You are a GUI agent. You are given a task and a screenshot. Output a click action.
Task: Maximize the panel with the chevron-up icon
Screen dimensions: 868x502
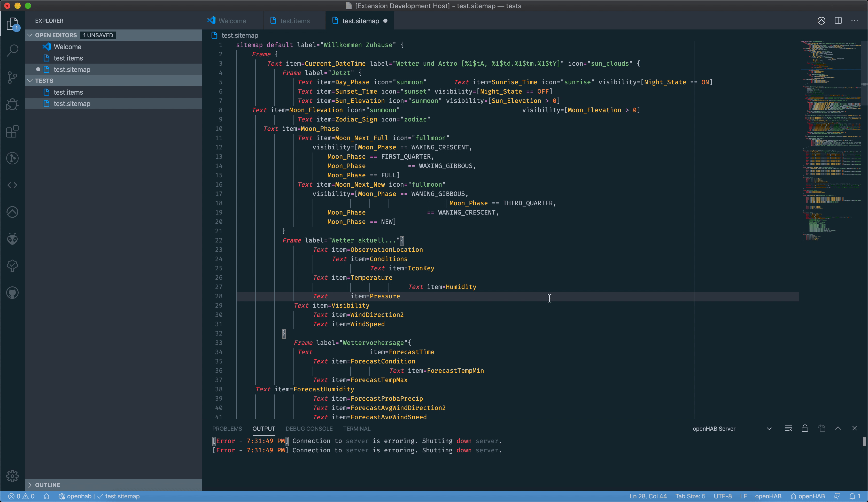click(x=838, y=428)
